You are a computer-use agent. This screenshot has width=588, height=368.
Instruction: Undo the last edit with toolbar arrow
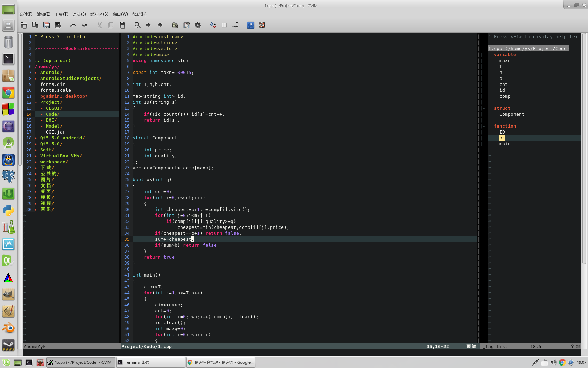pyautogui.click(x=73, y=25)
